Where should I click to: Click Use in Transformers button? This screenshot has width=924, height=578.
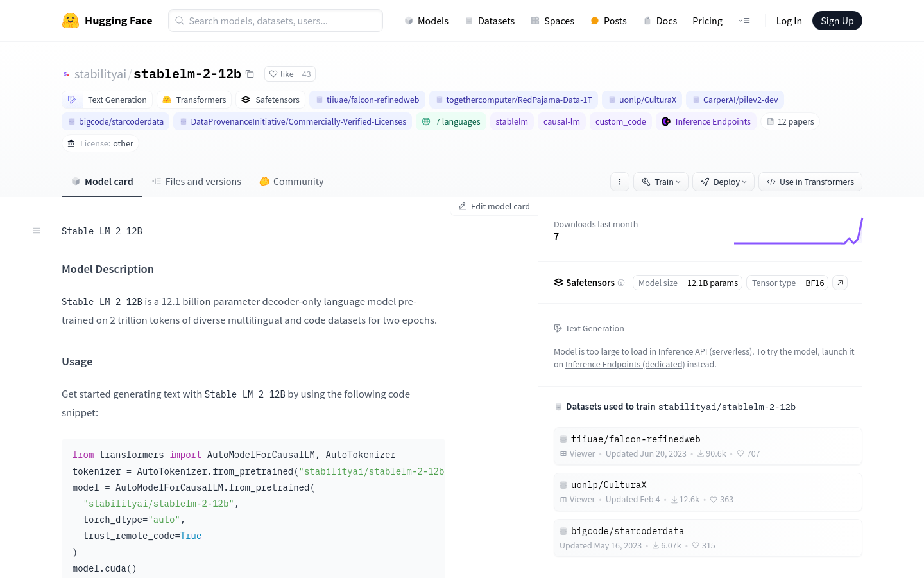810,182
